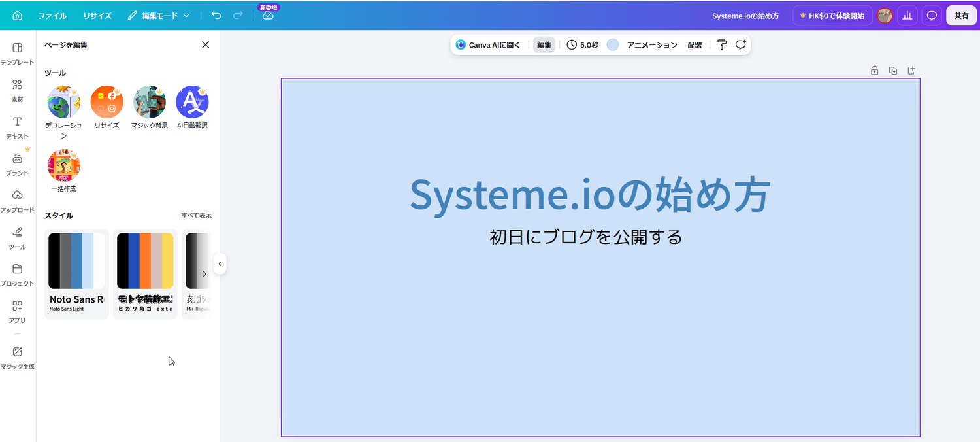Undo the last action
Image resolution: width=980 pixels, height=442 pixels.
[x=216, y=16]
